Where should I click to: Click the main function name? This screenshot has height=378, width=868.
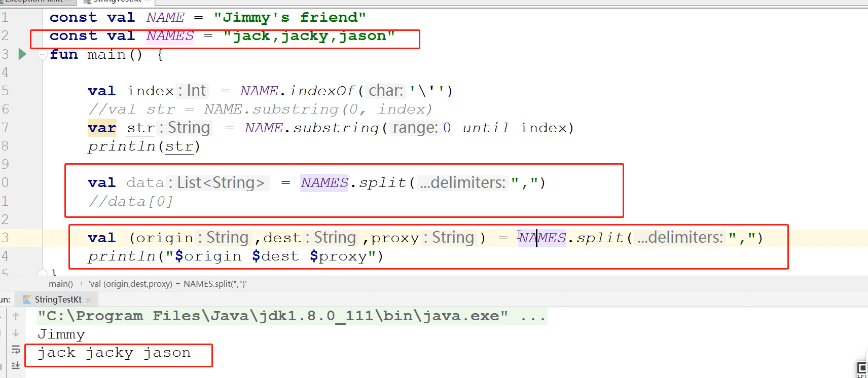(x=106, y=54)
